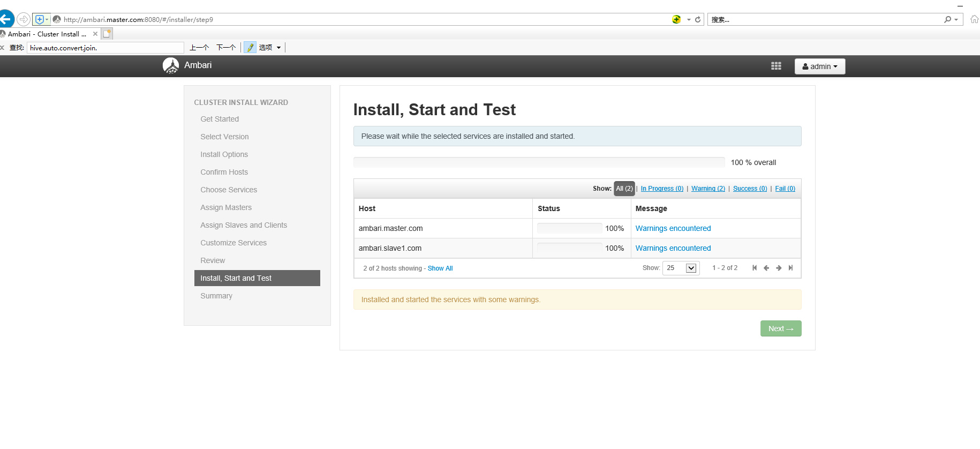The width and height of the screenshot is (980, 449).
Task: Click the Host column header
Action: (443, 208)
